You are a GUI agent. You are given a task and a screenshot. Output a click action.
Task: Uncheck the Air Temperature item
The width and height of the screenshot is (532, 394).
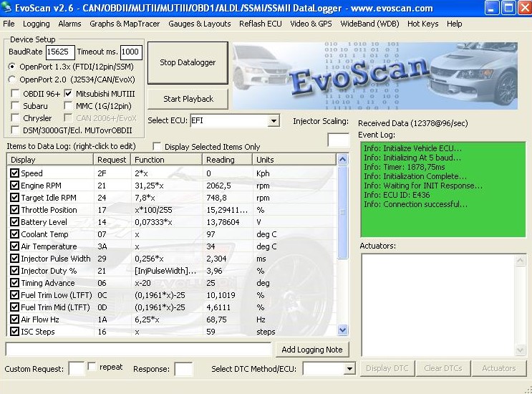click(14, 246)
